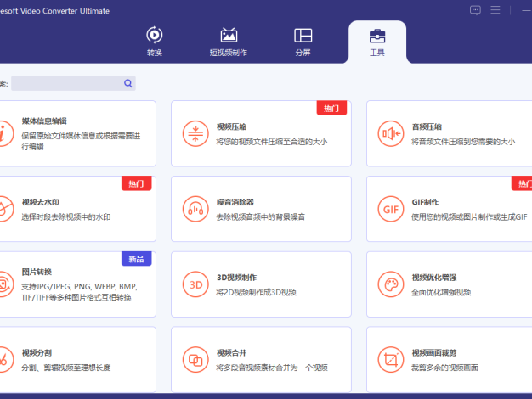
Task: Open the 视频优化增强 palette icon
Action: pyautogui.click(x=391, y=284)
